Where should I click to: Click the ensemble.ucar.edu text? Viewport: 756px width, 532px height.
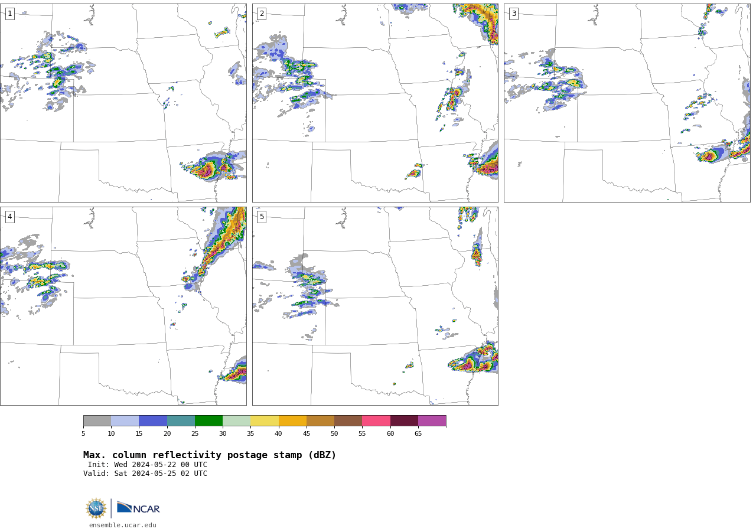coord(123,526)
